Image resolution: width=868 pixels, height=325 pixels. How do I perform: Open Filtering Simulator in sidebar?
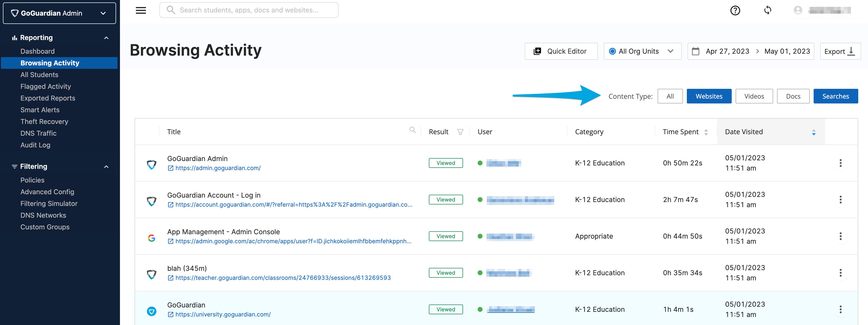click(x=49, y=204)
